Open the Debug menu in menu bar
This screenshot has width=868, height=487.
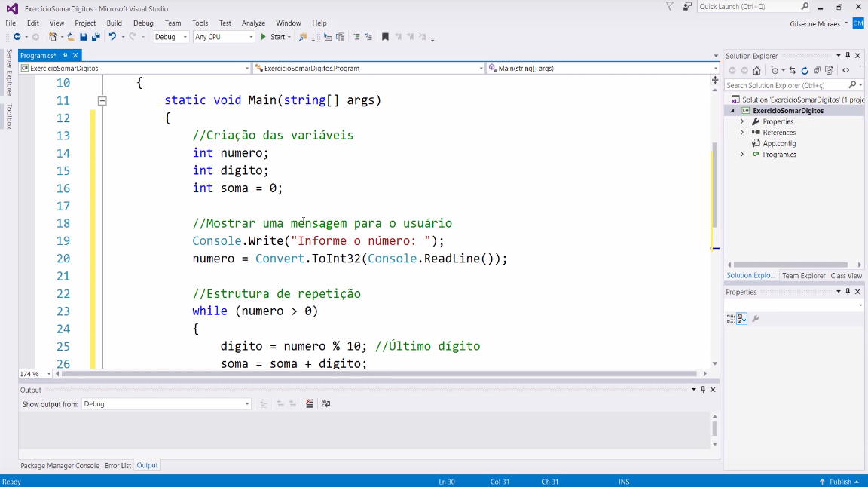click(143, 23)
